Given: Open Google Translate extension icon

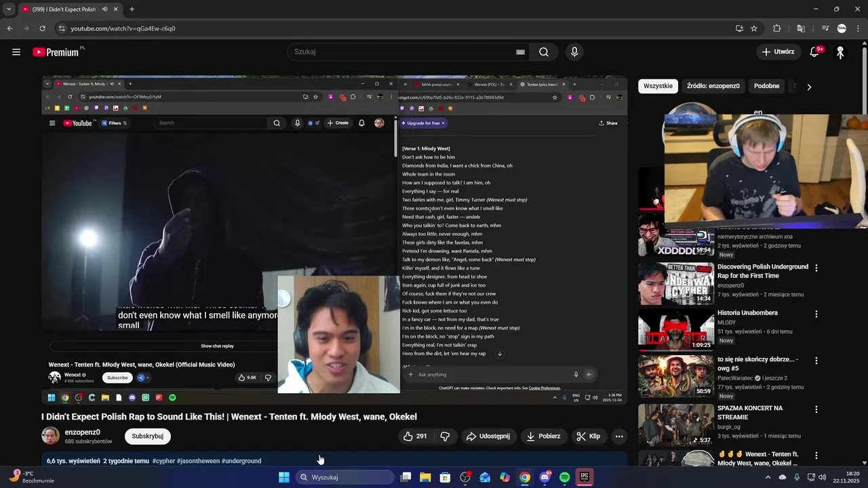Looking at the screenshot, I should tap(801, 28).
